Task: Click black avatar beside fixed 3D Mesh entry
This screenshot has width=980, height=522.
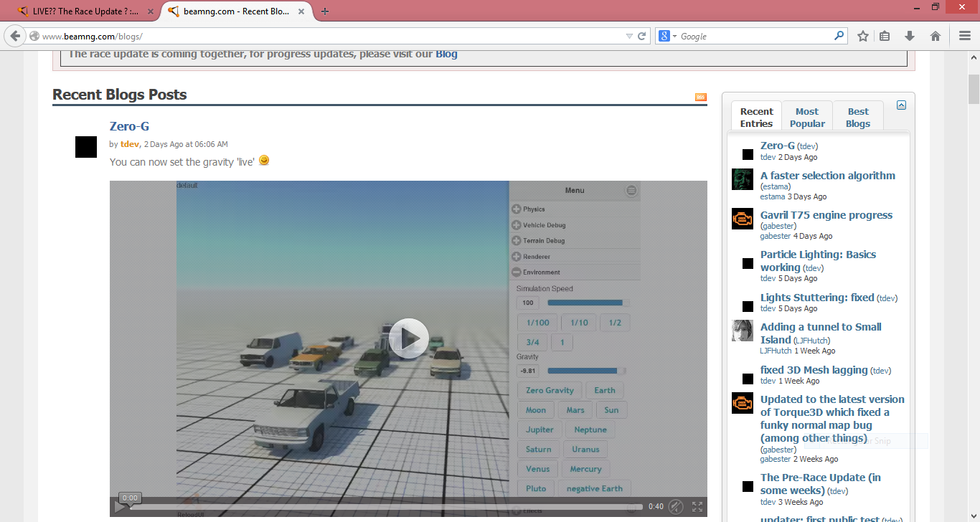Action: tap(748, 379)
